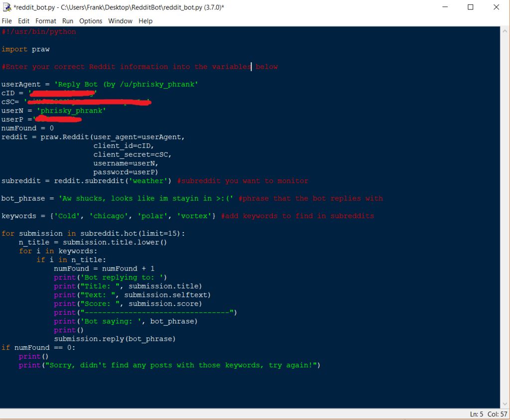The height and width of the screenshot is (420, 510).
Task: Click the '#Enter your correct Reddit information' comment
Action: pyautogui.click(x=139, y=67)
